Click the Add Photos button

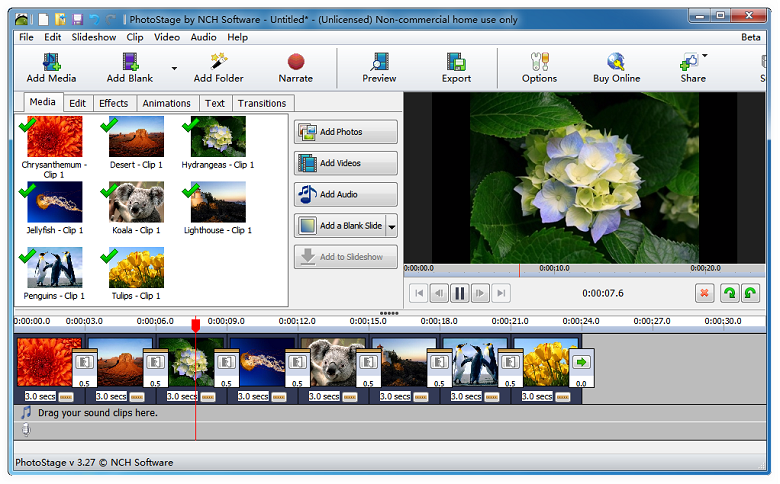coord(345,132)
